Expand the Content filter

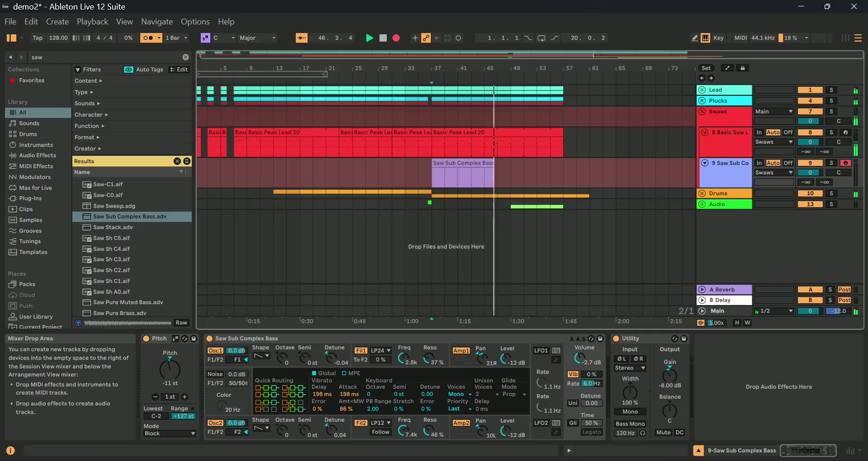pyautogui.click(x=88, y=81)
